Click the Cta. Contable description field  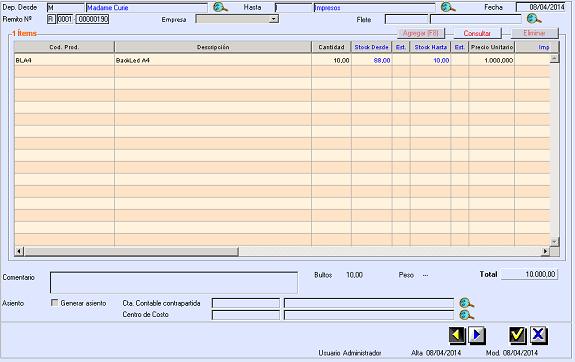[369, 303]
